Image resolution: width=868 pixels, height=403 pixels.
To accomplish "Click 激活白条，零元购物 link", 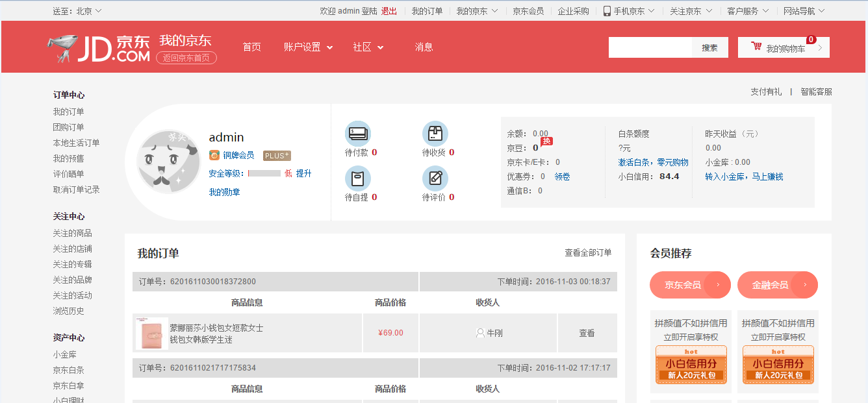I will point(653,162).
